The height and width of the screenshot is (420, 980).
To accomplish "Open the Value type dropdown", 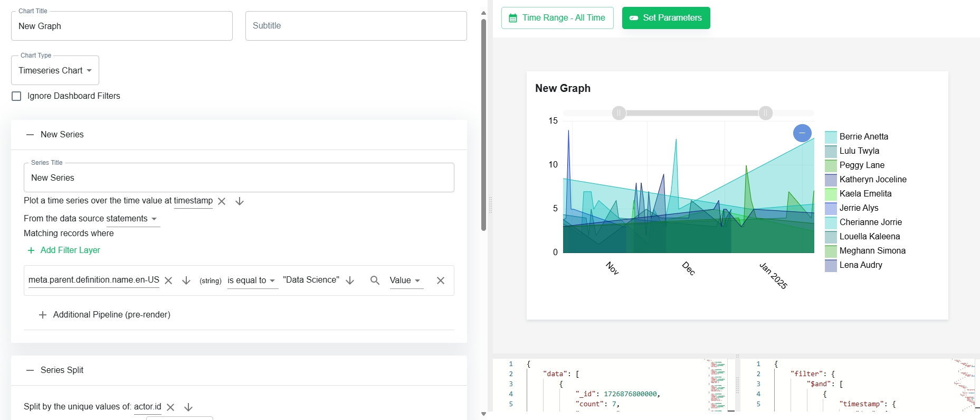I will (x=405, y=281).
